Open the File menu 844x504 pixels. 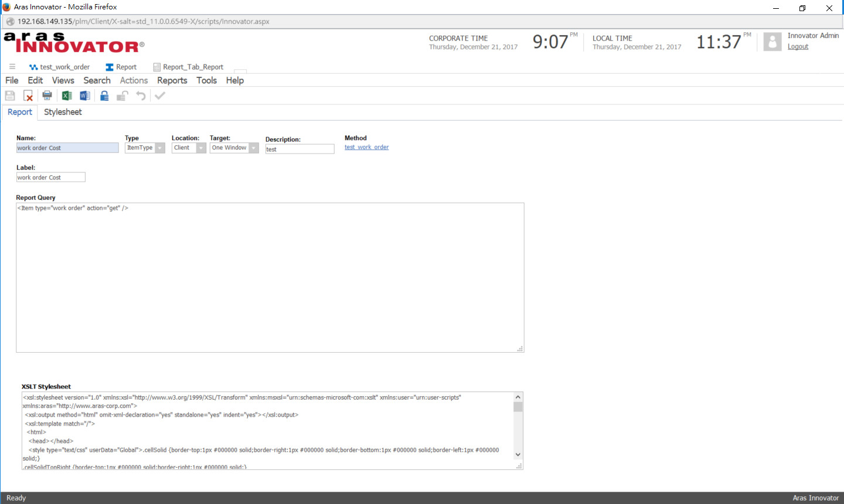point(12,80)
